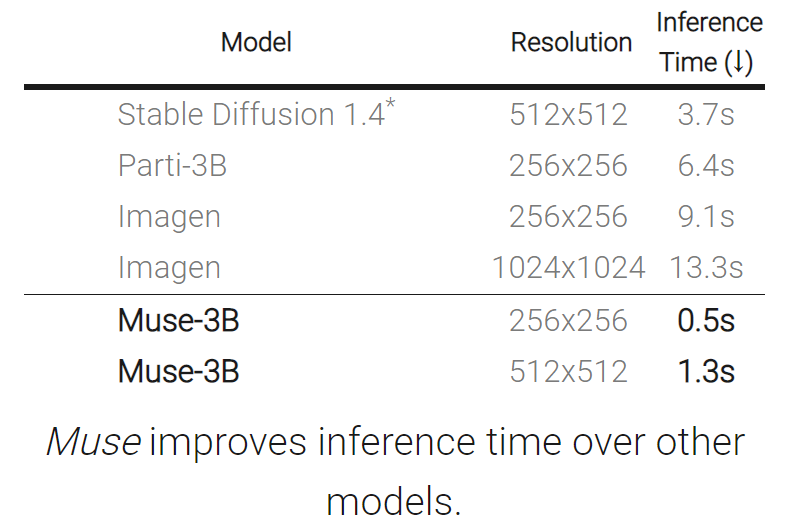Click the Model column header
Screen dimensions: 789x526
coord(256,42)
